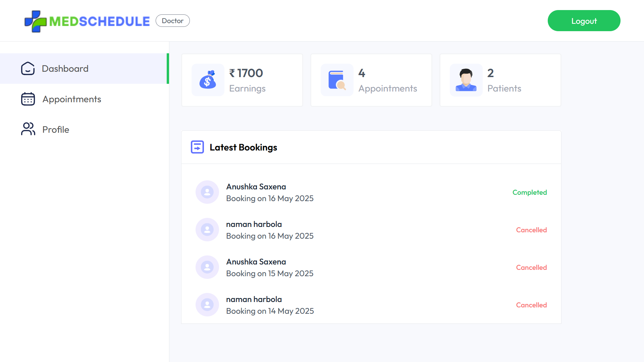Select the Completed status label
Viewport: 644px width, 362px height.
point(529,192)
